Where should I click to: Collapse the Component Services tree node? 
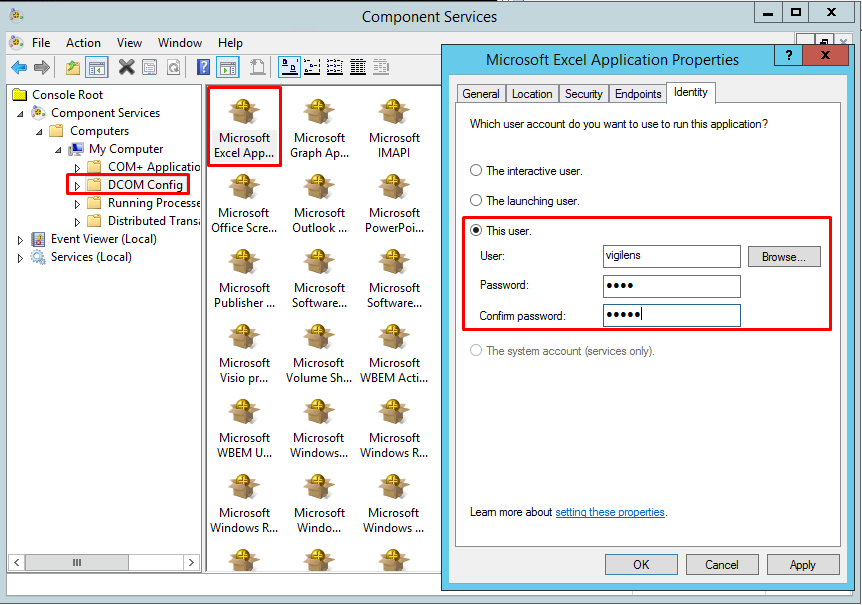[20, 114]
